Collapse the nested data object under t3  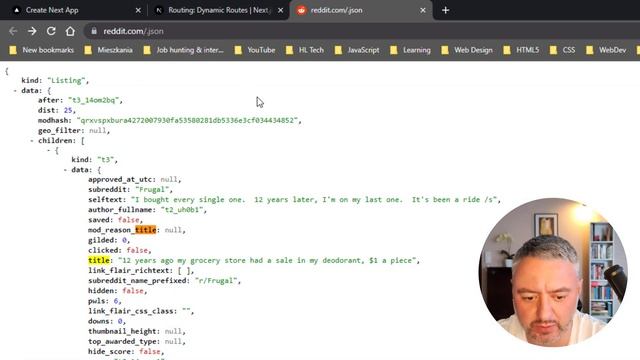[65, 170]
